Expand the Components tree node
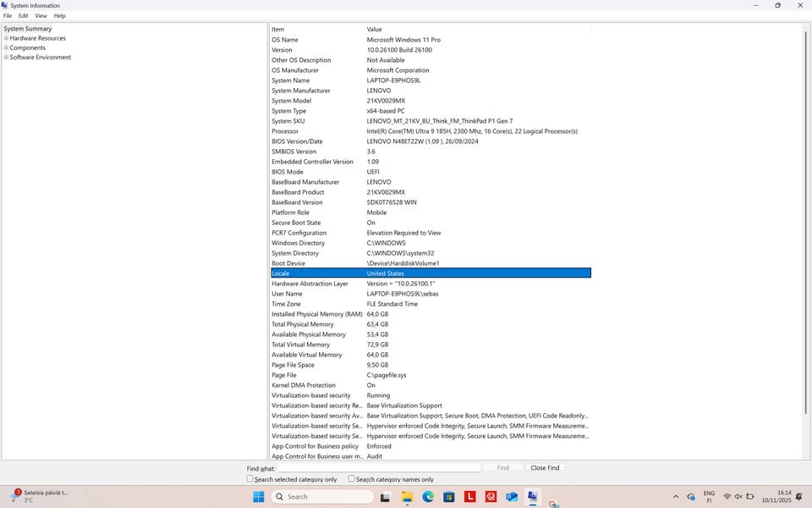The height and width of the screenshot is (508, 812). (x=6, y=47)
